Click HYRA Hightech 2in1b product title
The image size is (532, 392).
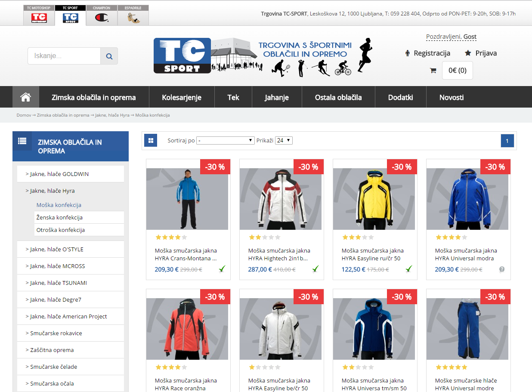(279, 254)
